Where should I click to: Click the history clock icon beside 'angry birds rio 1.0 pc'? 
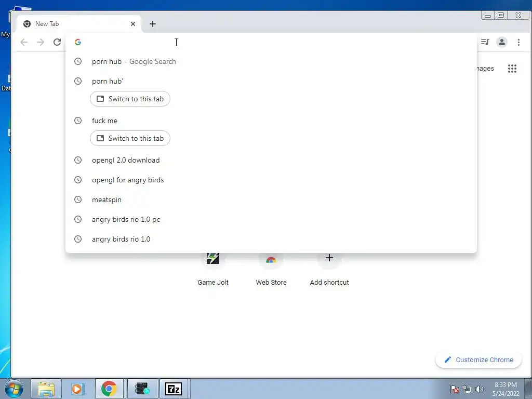78,219
